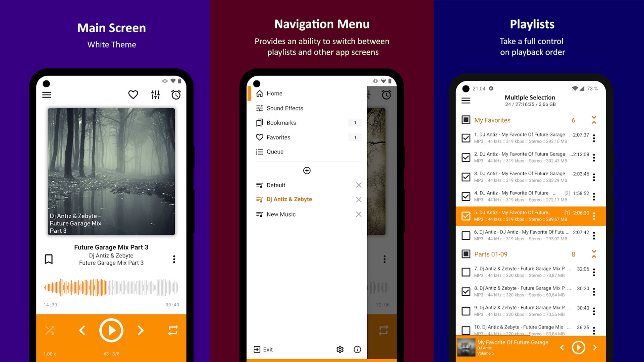Screen dimensions: 644x362
Task: Click the add new playlist plus button
Action: point(307,170)
